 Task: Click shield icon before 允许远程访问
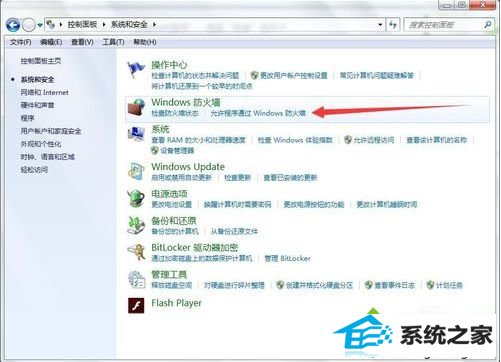pyautogui.click(x=348, y=140)
